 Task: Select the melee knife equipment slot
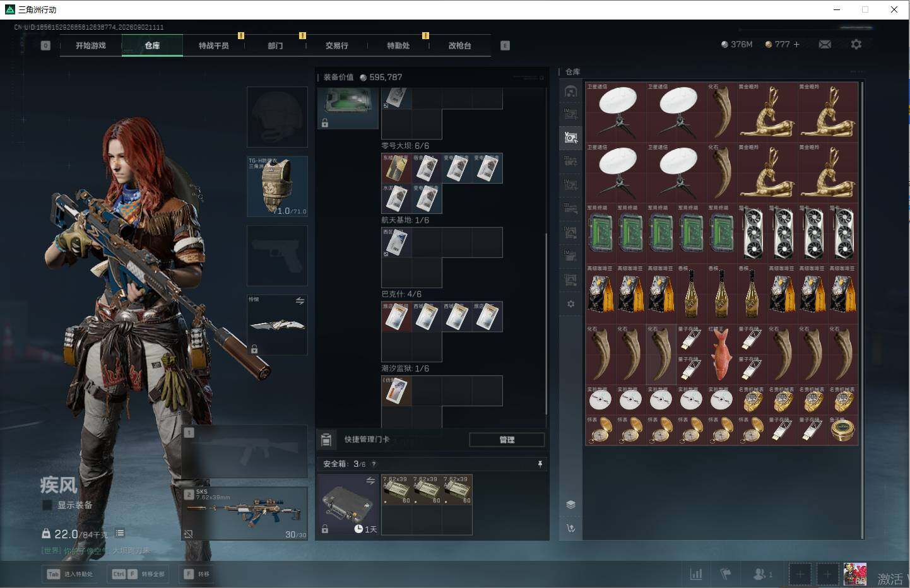tap(277, 324)
